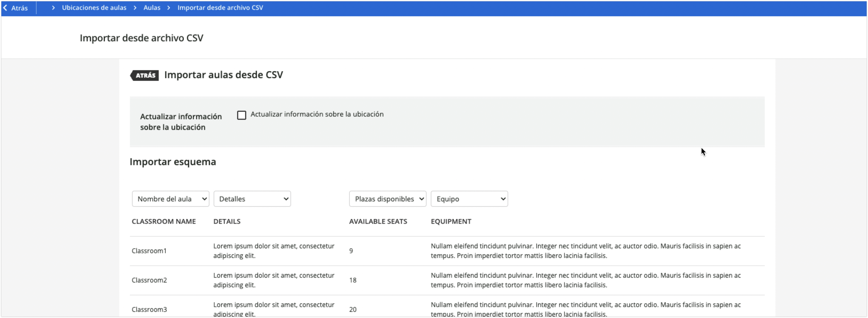868x318 pixels.
Task: Open the Nombre del aula mapping dropdown
Action: pyautogui.click(x=170, y=199)
